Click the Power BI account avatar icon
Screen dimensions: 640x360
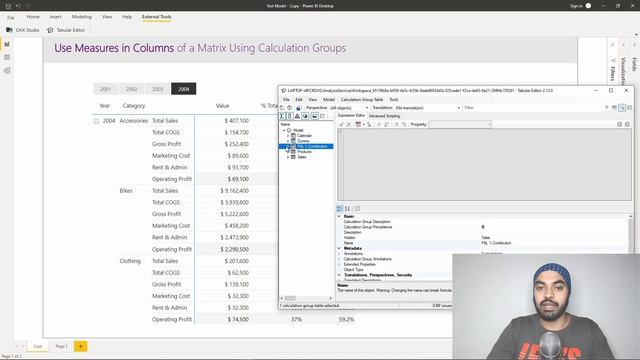588,6
